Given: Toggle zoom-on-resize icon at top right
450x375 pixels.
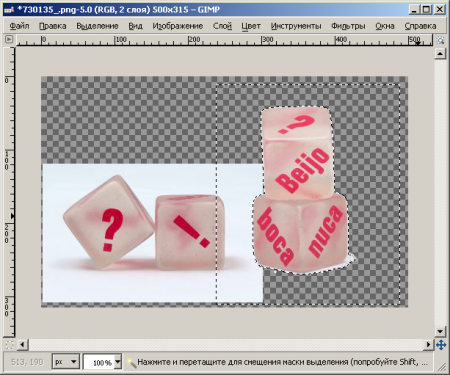Looking at the screenshot, I should pos(440,40).
